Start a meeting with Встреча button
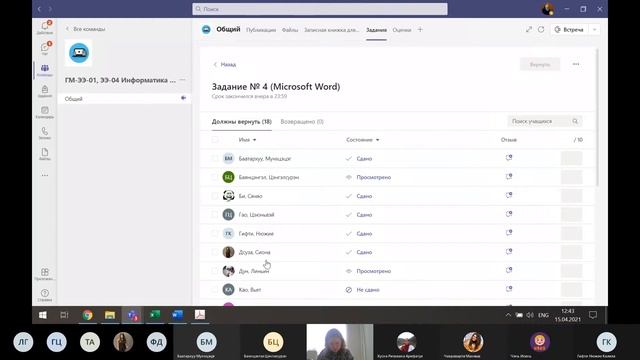 (x=569, y=29)
